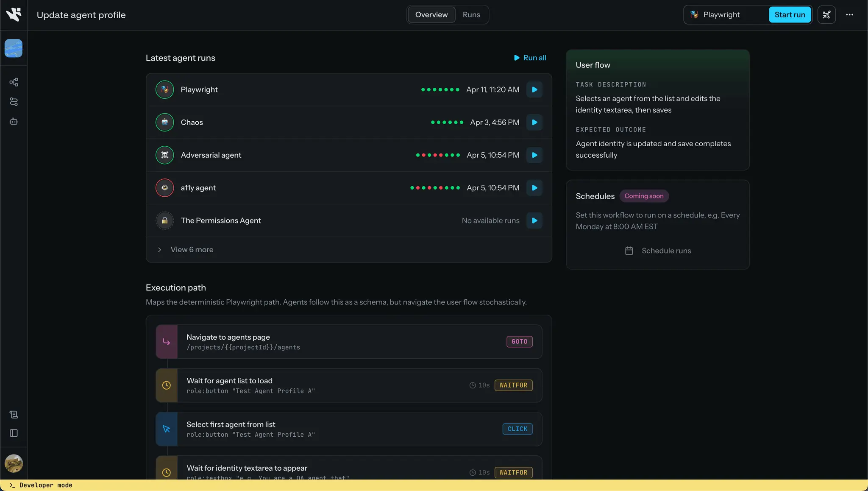This screenshot has height=491, width=868.
Task: Click the calendar icon beside Schedule runs
Action: (629, 251)
